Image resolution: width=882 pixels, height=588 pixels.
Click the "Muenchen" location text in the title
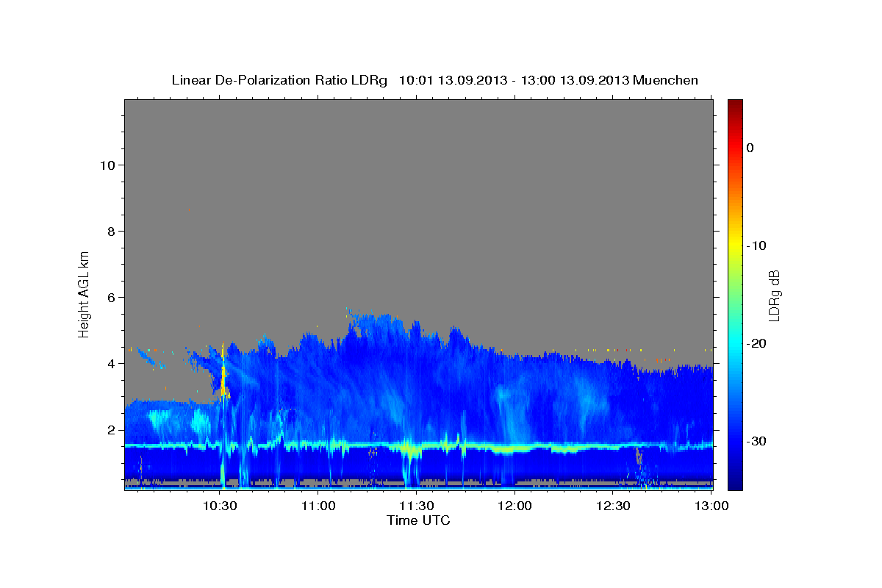[x=666, y=79]
